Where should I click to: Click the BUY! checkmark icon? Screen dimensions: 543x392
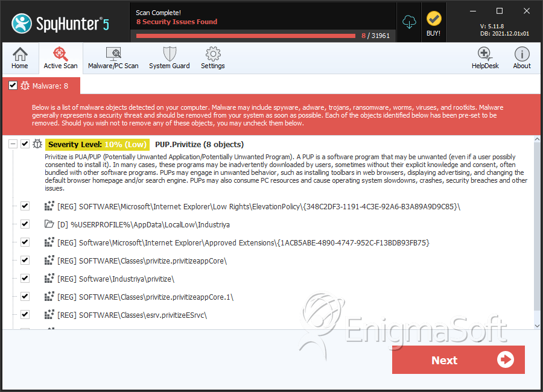[434, 19]
